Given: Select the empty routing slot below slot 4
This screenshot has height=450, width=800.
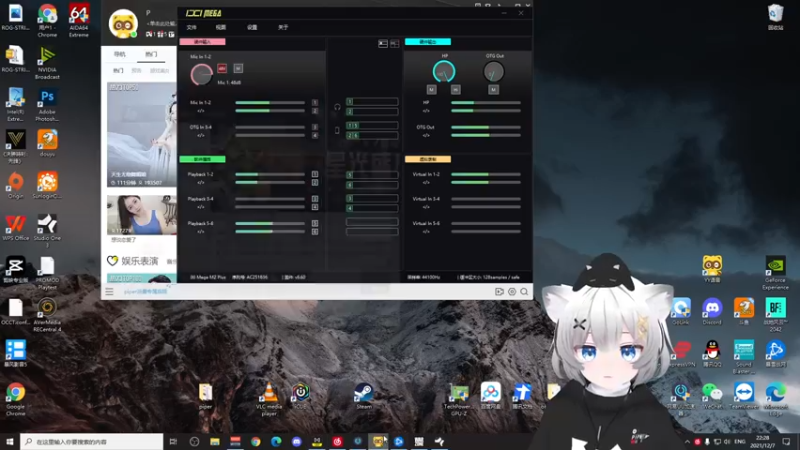Looking at the screenshot, I should [372, 222].
